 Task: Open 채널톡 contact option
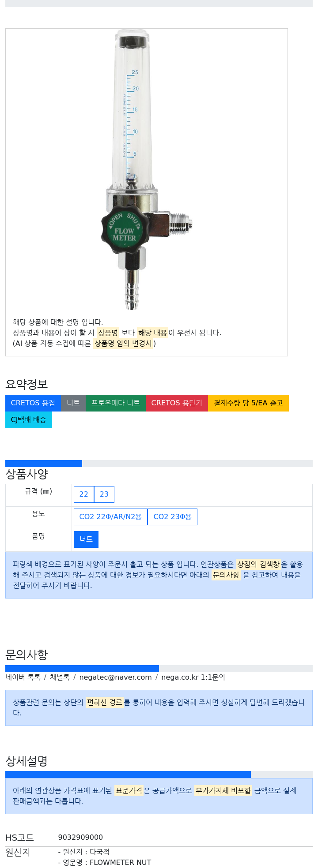[60, 677]
